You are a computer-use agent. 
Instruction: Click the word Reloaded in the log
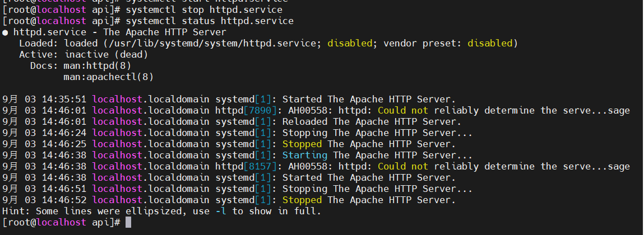coord(305,122)
